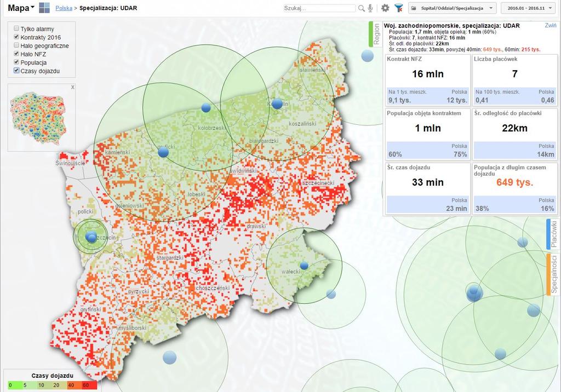Click the Specjalizacja: UDAR breadcrumb text
The height and width of the screenshot is (392, 561).
[108, 8]
